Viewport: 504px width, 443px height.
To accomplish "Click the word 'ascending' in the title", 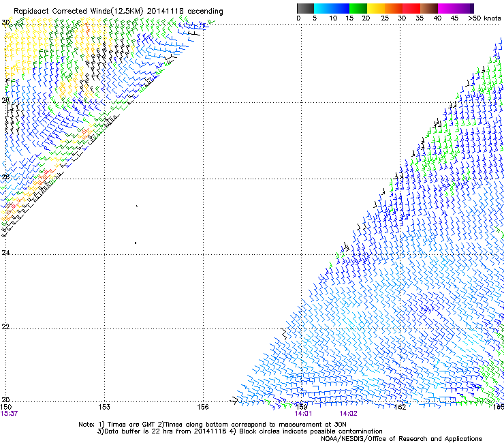I will pos(205,12).
